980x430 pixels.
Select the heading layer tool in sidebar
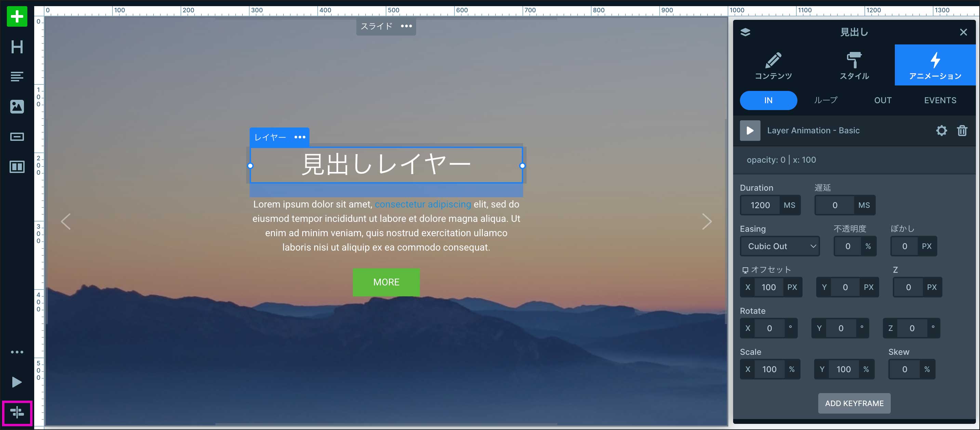point(17,47)
